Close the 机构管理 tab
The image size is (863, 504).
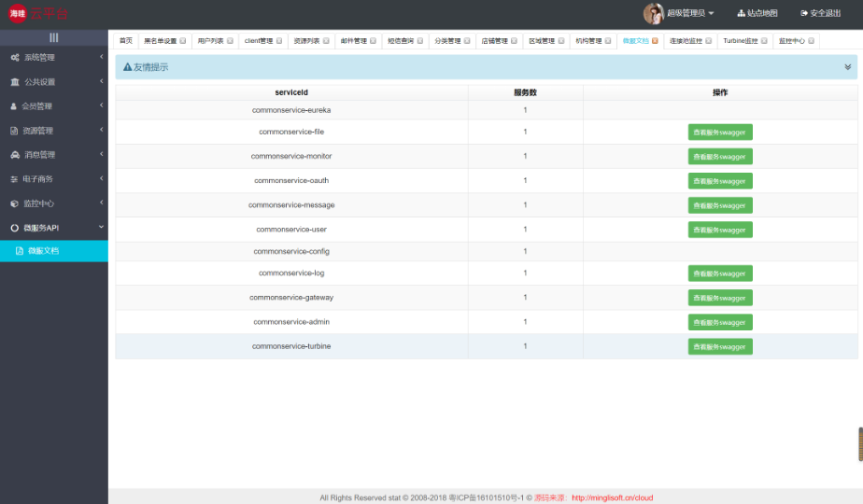click(x=608, y=41)
